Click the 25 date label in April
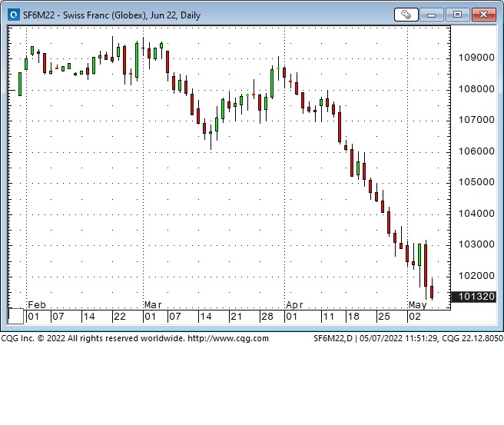The width and height of the screenshot is (504, 425). [x=384, y=317]
